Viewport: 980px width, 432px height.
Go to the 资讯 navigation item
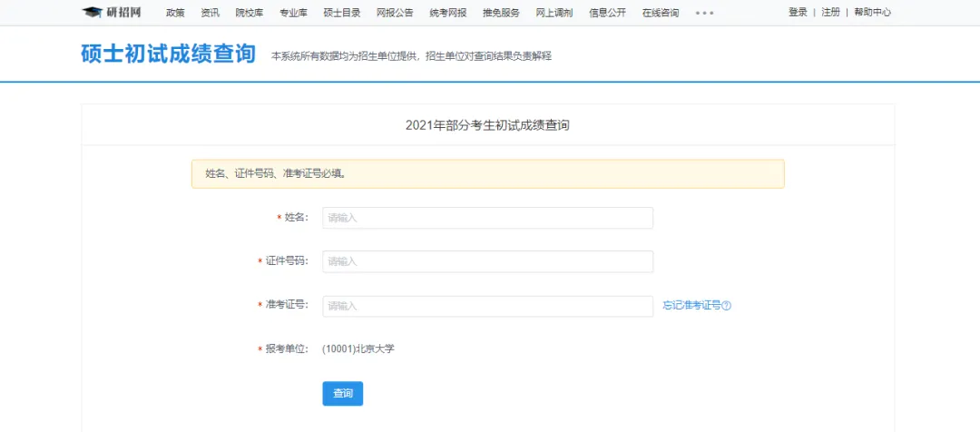(210, 13)
